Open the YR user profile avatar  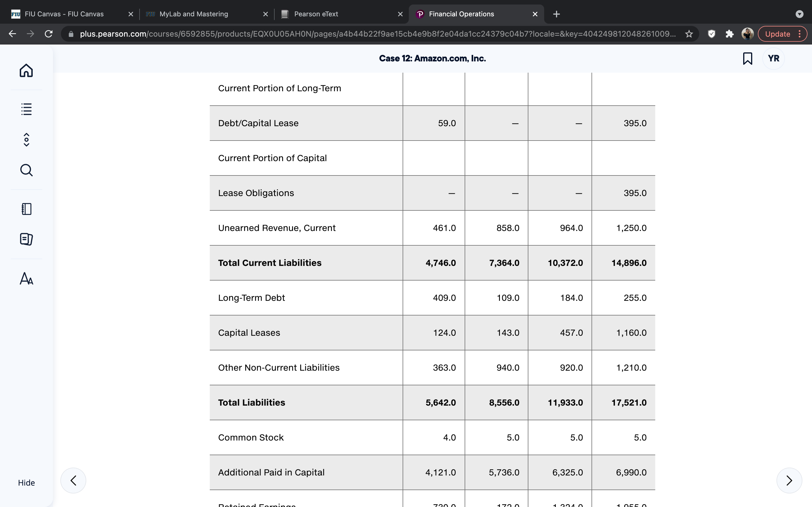[x=773, y=58]
